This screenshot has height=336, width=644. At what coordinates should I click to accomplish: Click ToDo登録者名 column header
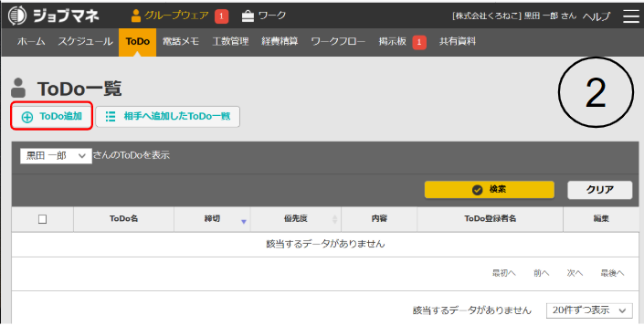pos(490,219)
